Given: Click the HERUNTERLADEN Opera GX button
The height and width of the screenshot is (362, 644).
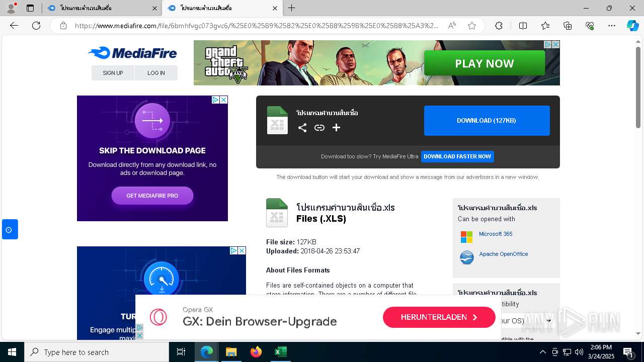Looking at the screenshot, I should pyautogui.click(x=439, y=317).
